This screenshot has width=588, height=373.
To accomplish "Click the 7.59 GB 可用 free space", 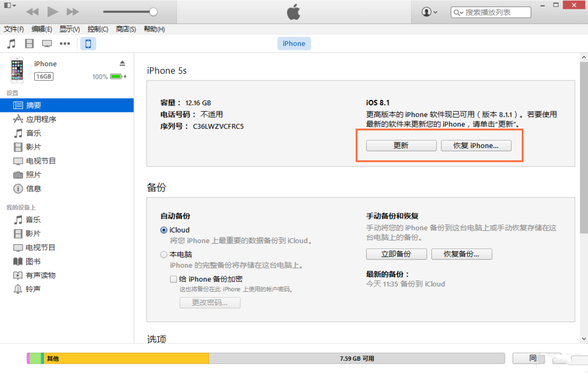I will [x=357, y=358].
